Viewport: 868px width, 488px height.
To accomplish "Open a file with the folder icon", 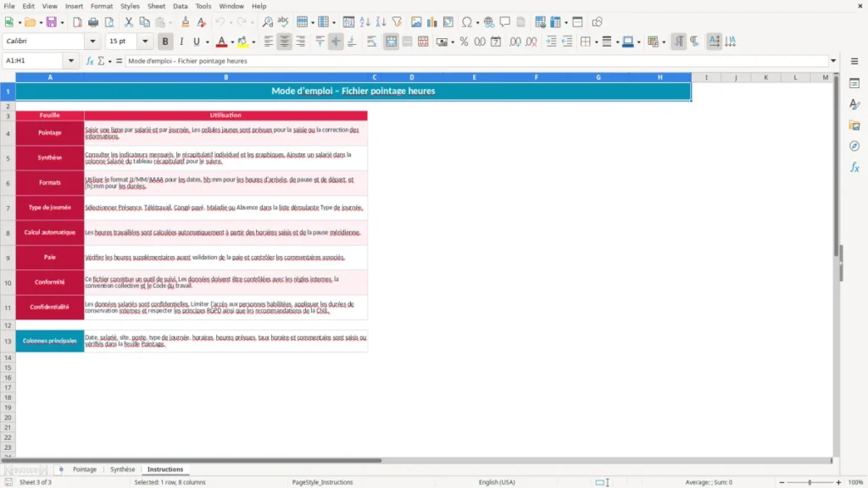I will tap(30, 22).
